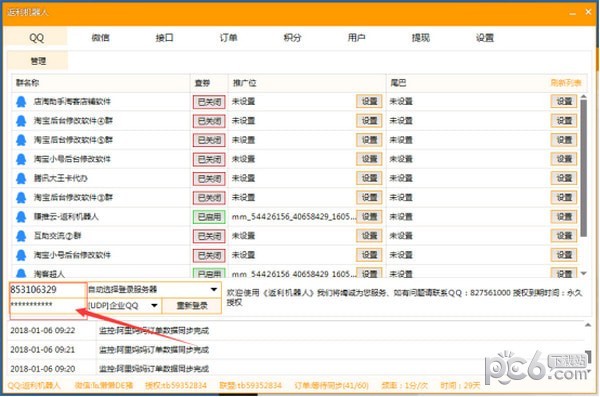Select the 管理 sub-tab

(x=38, y=61)
